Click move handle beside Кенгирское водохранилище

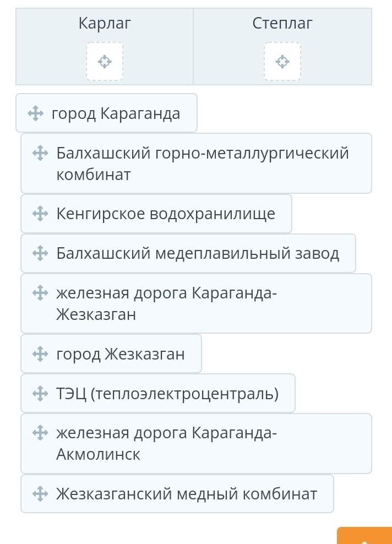40,214
